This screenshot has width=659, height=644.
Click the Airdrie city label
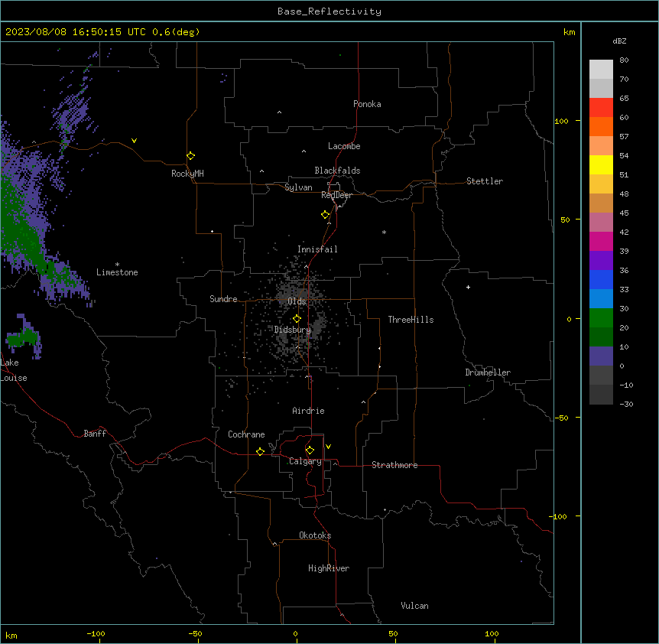(x=308, y=411)
